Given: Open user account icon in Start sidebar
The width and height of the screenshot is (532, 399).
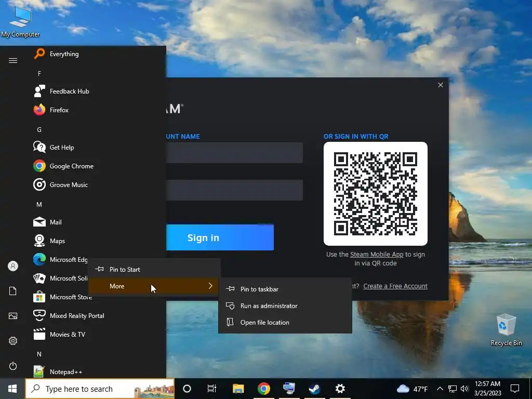Looking at the screenshot, I should [13, 266].
